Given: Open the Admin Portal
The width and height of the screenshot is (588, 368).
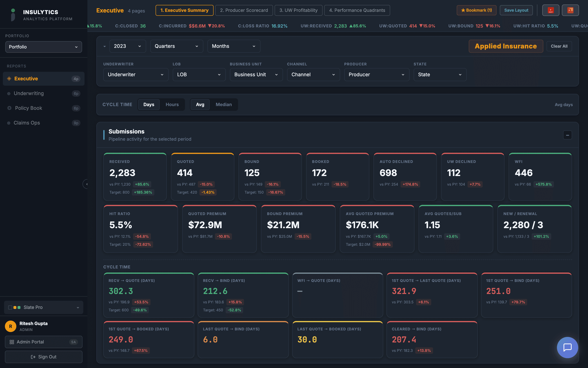Looking at the screenshot, I should 43,342.
